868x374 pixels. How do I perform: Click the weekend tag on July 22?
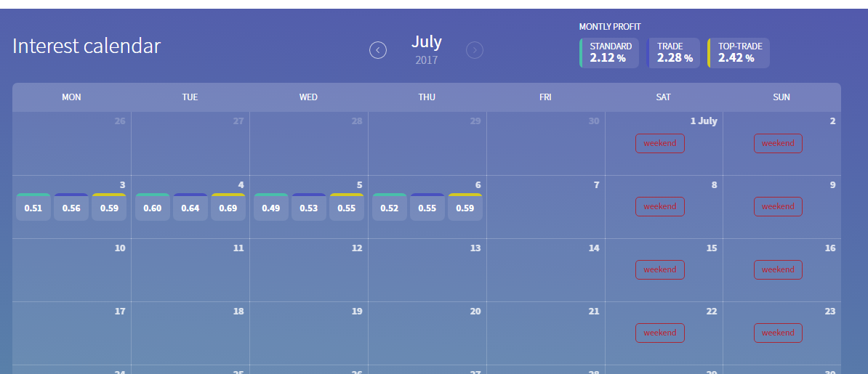pyautogui.click(x=660, y=333)
